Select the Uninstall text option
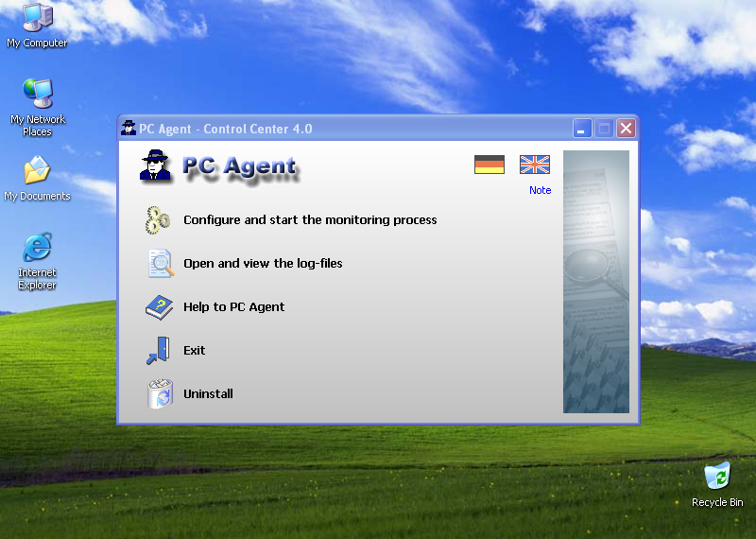The width and height of the screenshot is (756, 539). click(x=208, y=393)
